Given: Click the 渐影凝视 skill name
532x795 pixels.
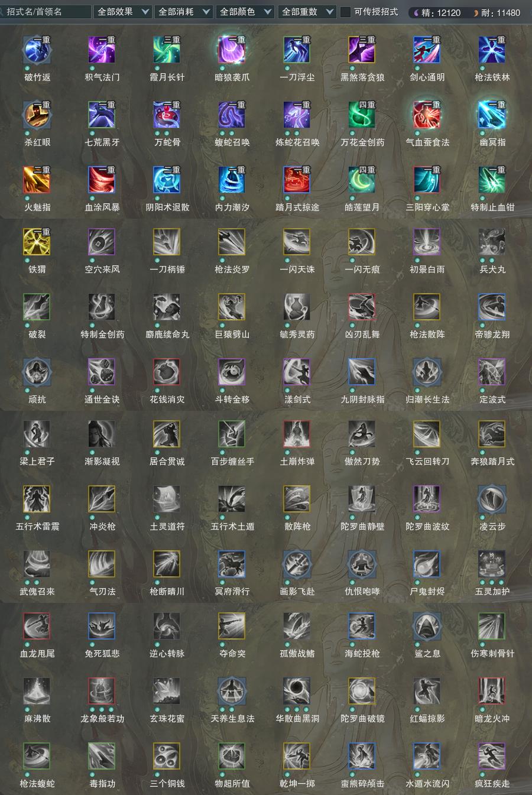Looking at the screenshot, I should [x=102, y=462].
